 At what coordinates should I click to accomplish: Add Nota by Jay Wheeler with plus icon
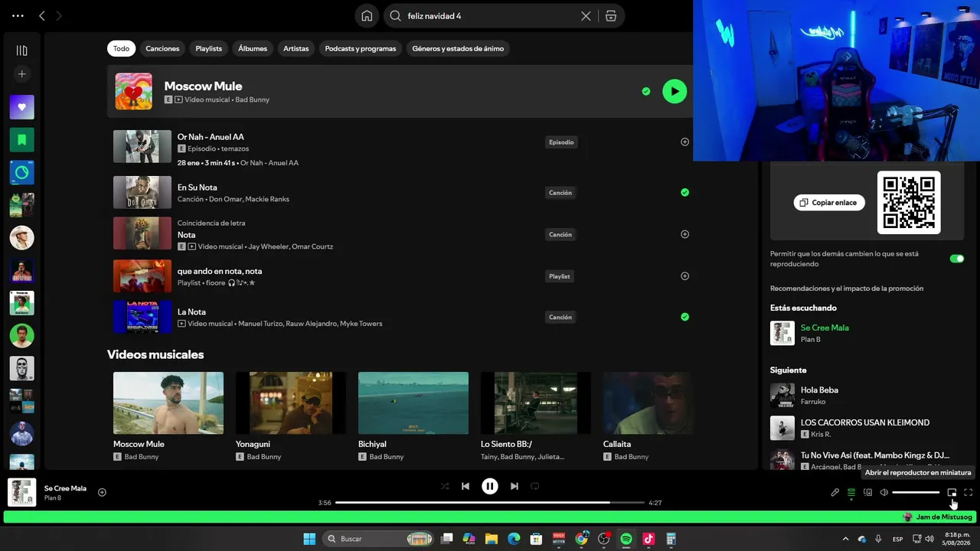(x=684, y=234)
